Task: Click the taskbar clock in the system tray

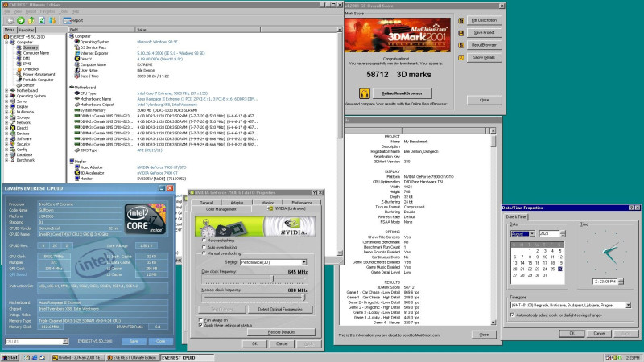Action: pos(632,358)
